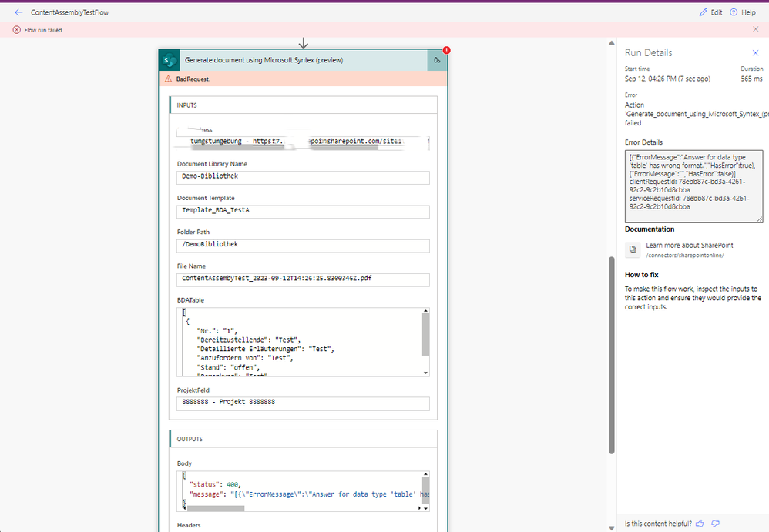Click the canvas scrollbar down arrow

611,528
